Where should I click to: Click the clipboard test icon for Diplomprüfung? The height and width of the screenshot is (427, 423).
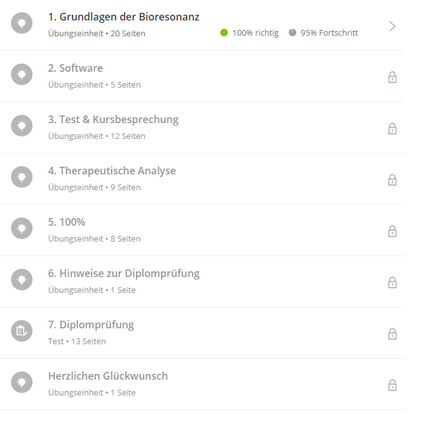tap(22, 331)
